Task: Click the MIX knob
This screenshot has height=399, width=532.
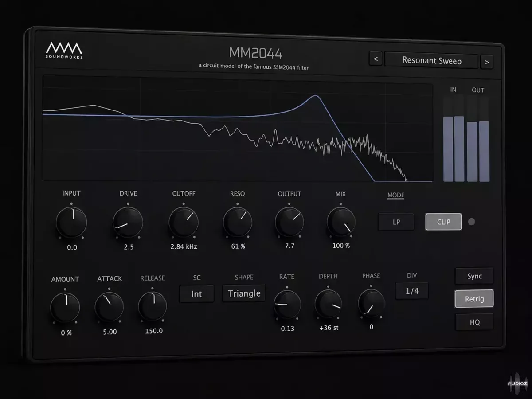Action: [341, 222]
